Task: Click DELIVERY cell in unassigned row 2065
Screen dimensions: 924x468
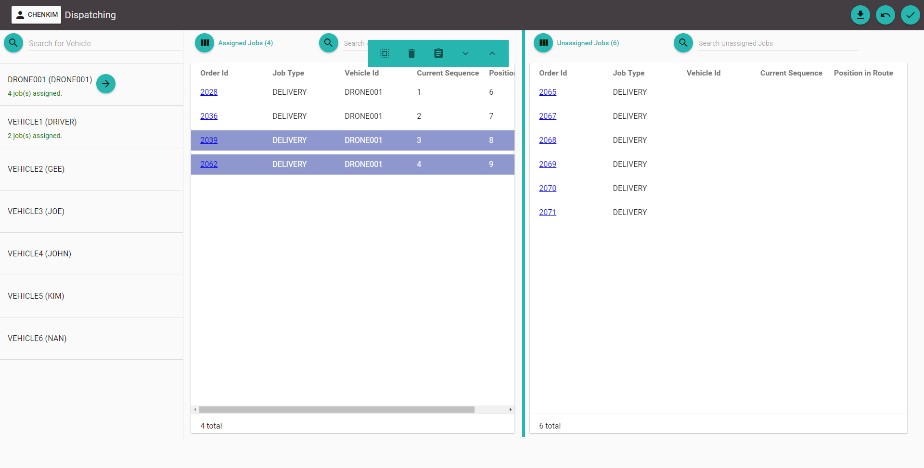Action: pos(629,92)
